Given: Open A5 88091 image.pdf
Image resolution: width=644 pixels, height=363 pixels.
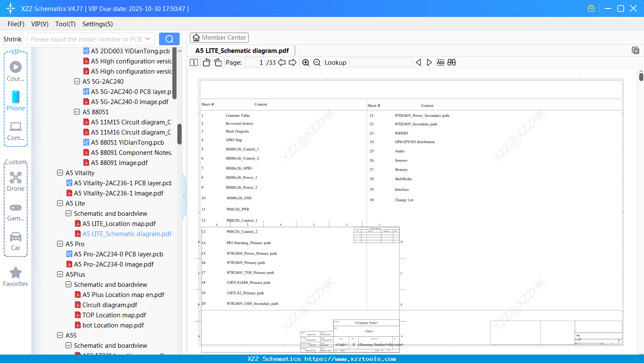Looking at the screenshot, I should coord(115,163).
